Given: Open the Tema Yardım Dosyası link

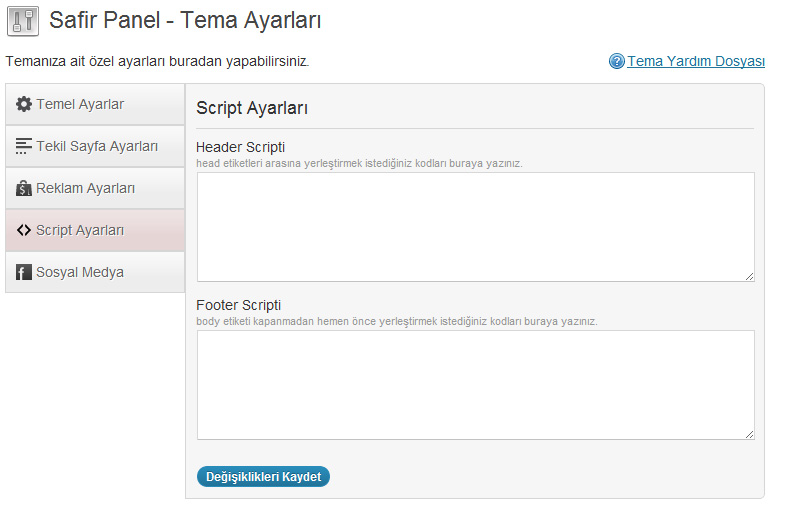Looking at the screenshot, I should tap(696, 61).
